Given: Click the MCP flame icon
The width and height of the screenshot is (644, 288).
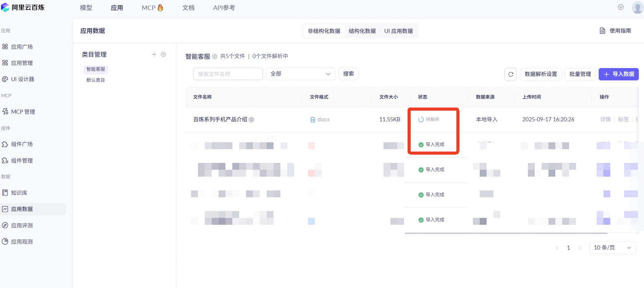Looking at the screenshot, I should click(x=160, y=8).
